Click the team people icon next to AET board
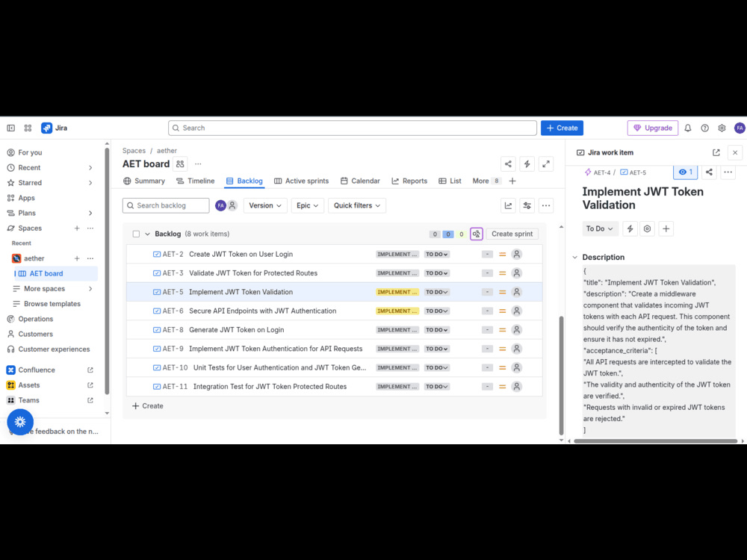Image resolution: width=747 pixels, height=560 pixels. [x=180, y=164]
